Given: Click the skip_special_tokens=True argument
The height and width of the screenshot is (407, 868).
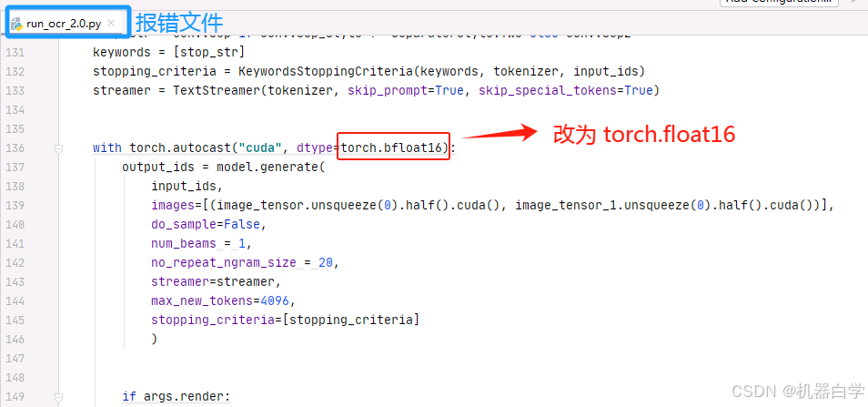Looking at the screenshot, I should [566, 91].
